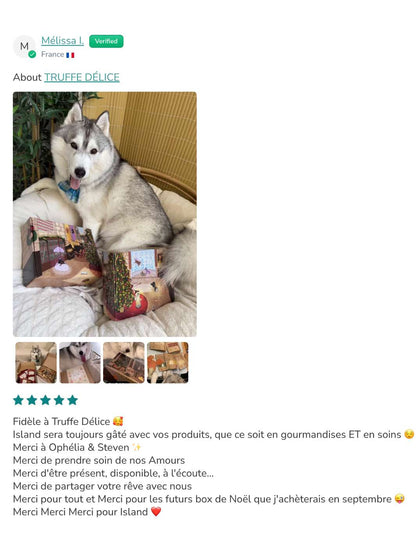Click the fifth rating star

72,400
